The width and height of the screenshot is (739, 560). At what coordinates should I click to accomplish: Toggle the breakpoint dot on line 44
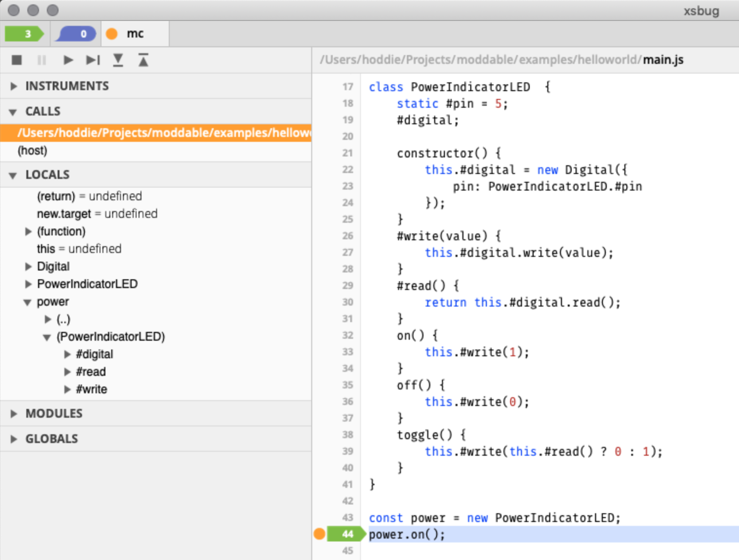pos(320,534)
